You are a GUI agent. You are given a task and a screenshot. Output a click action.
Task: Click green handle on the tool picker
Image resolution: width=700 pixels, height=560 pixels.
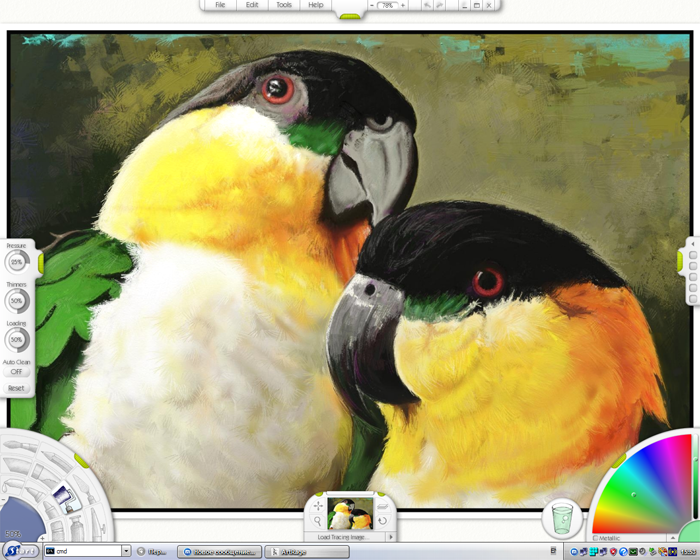81,460
